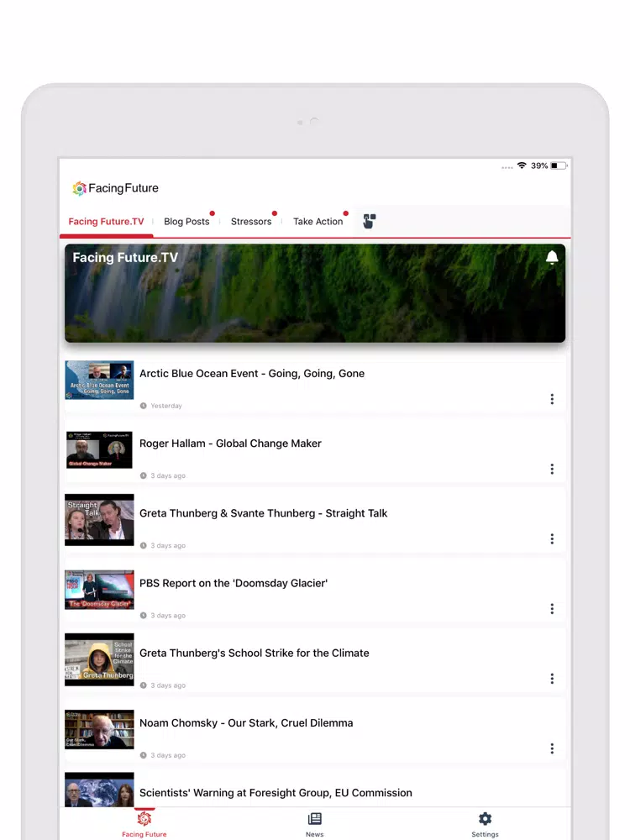630x840 pixels.
Task: Open the Doomsday Glacier thumbnail
Action: coord(99,590)
